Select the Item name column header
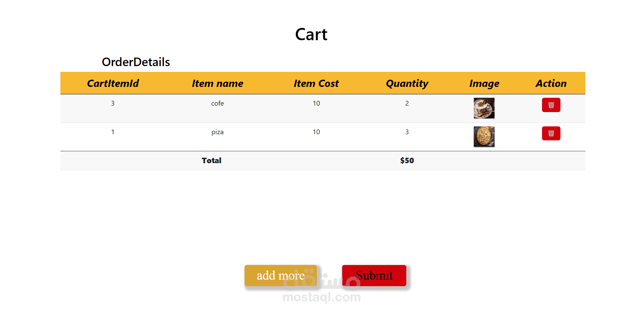Image resolution: width=644 pixels, height=310 pixels. [218, 83]
